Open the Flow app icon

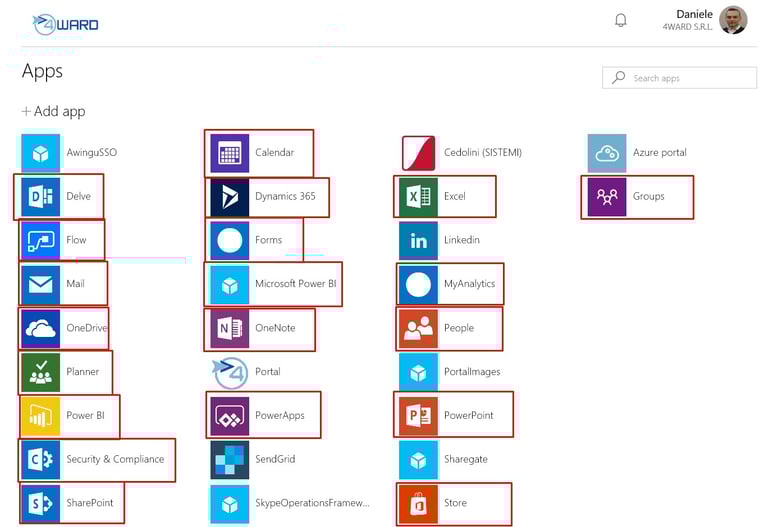41,240
